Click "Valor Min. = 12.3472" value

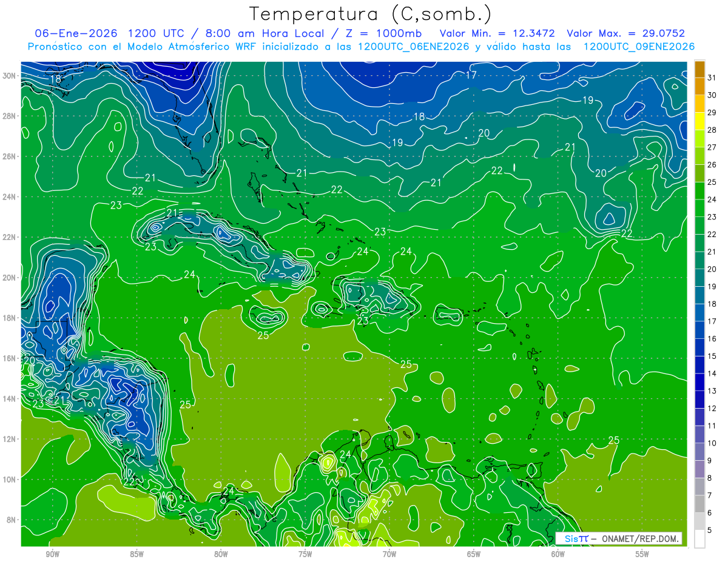[497, 33]
